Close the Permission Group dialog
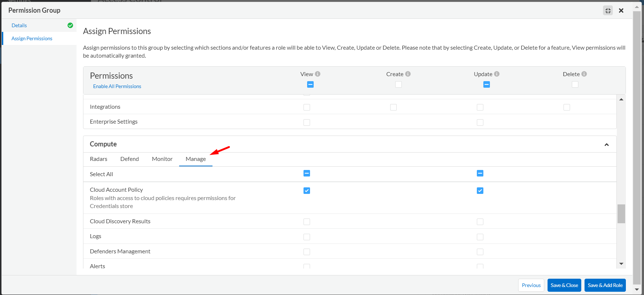The width and height of the screenshot is (644, 295). click(x=621, y=11)
